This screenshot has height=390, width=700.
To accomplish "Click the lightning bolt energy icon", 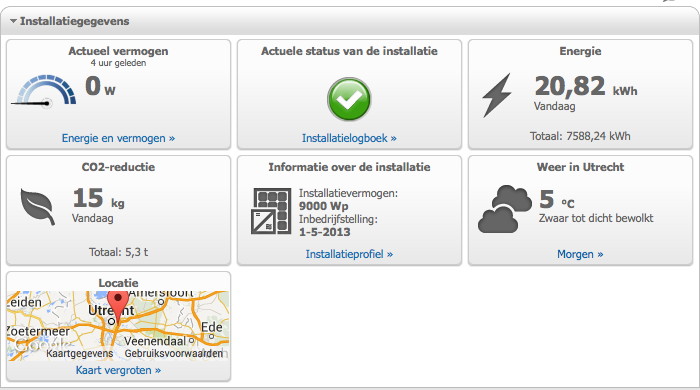I will point(497,95).
